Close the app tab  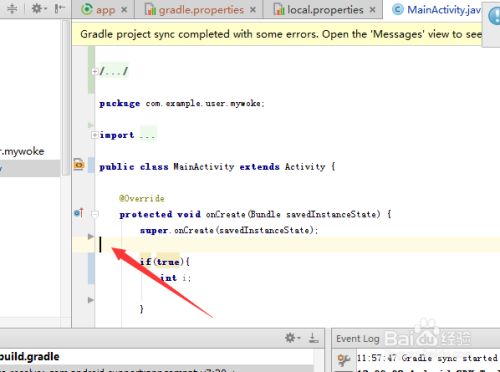[x=124, y=10]
